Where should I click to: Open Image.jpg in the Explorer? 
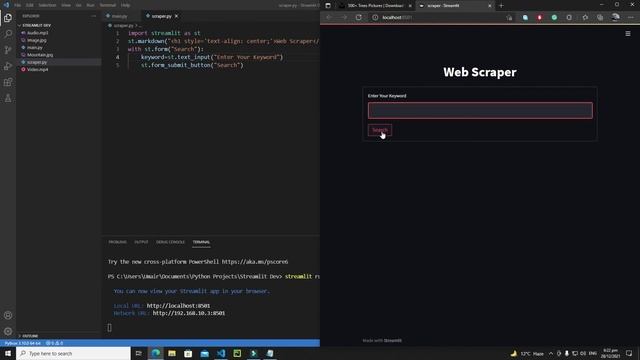pos(36,40)
